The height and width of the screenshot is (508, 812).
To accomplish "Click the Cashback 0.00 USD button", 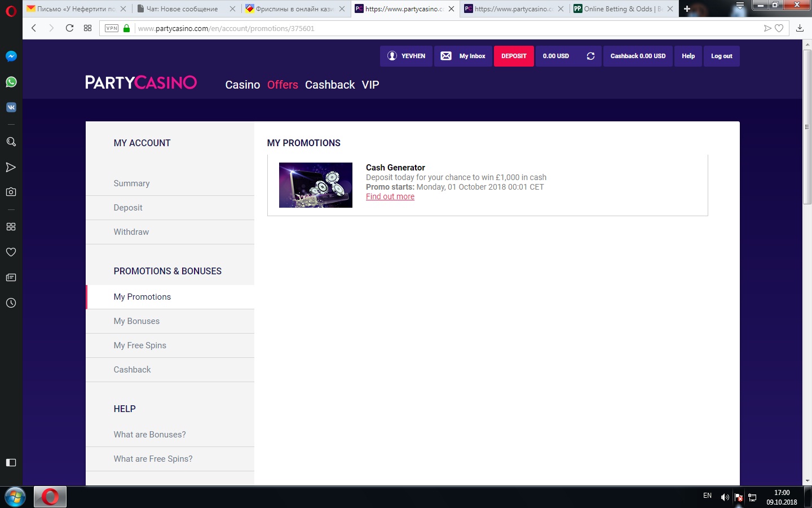I will pyautogui.click(x=638, y=56).
